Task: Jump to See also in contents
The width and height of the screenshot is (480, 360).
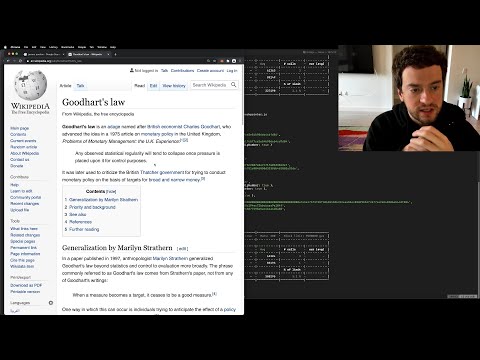Action: point(77,214)
